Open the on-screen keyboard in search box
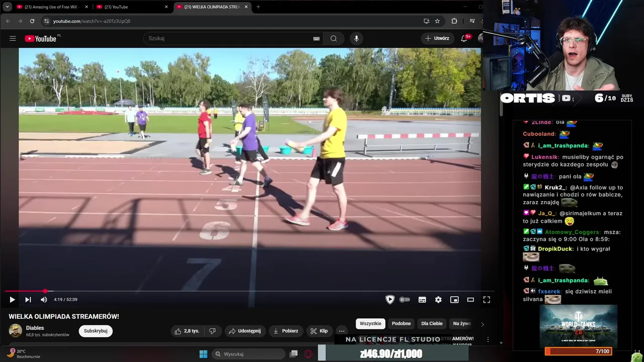Image resolution: width=644 pixels, height=362 pixels. (316, 38)
